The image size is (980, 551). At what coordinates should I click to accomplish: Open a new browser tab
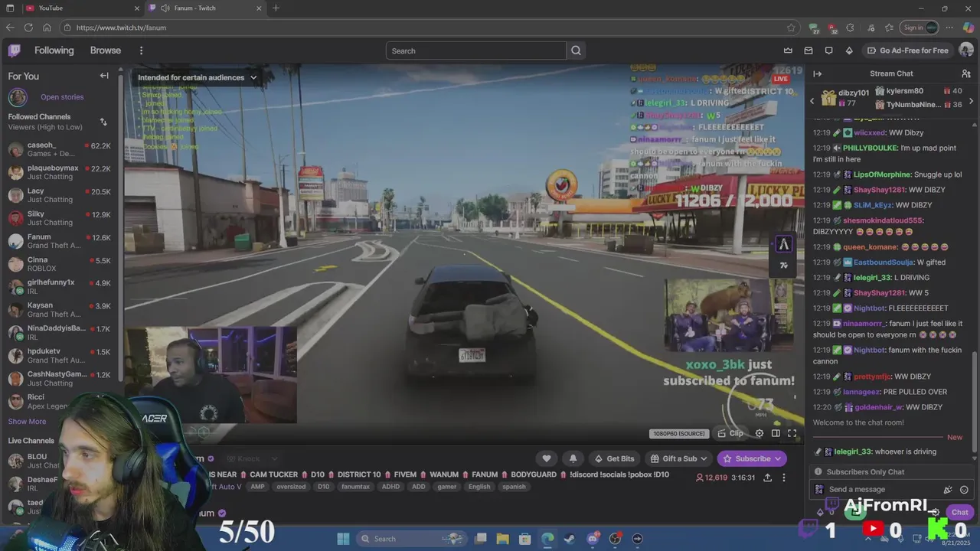(276, 8)
